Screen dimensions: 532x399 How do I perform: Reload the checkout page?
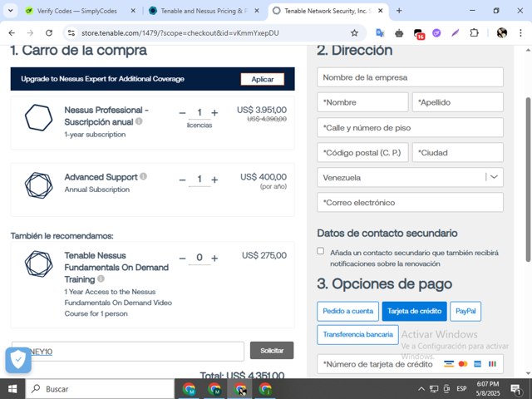(49, 33)
